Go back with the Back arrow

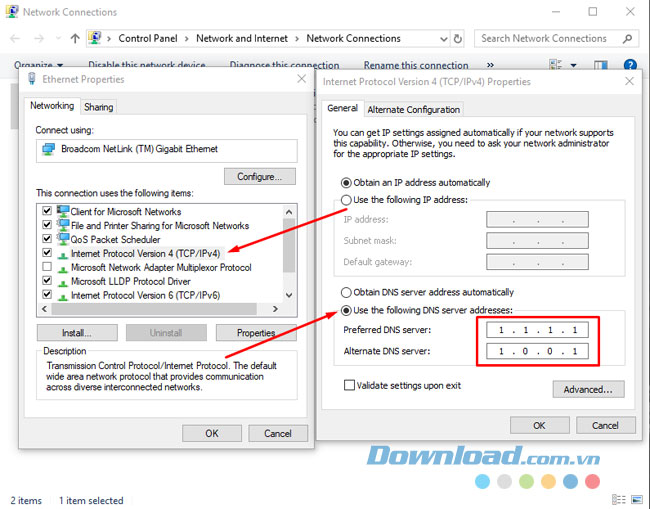click(x=15, y=39)
